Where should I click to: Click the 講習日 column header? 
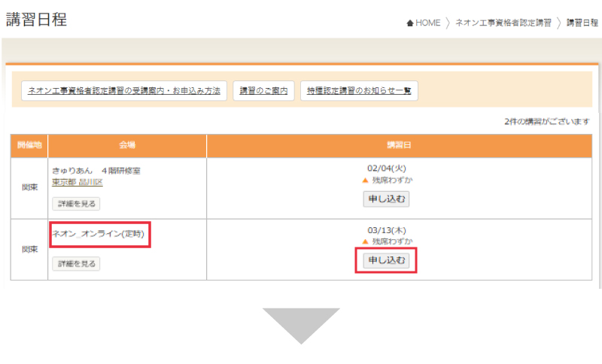point(399,145)
